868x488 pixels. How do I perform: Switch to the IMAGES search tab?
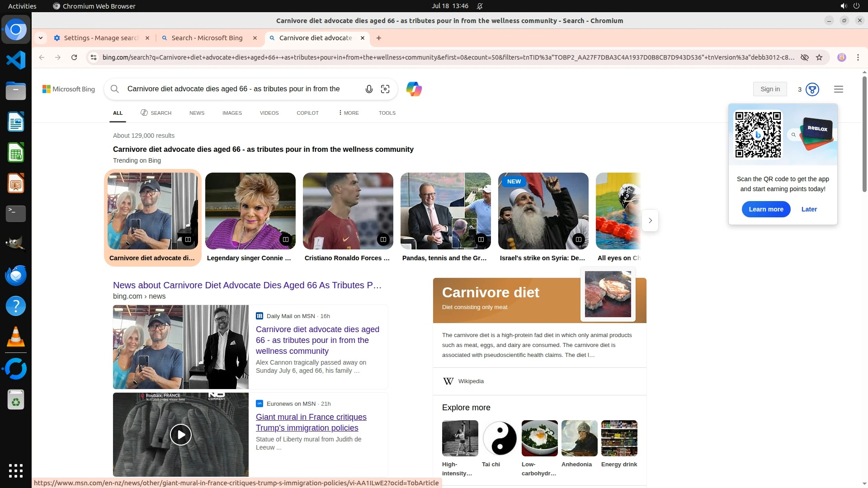click(232, 113)
